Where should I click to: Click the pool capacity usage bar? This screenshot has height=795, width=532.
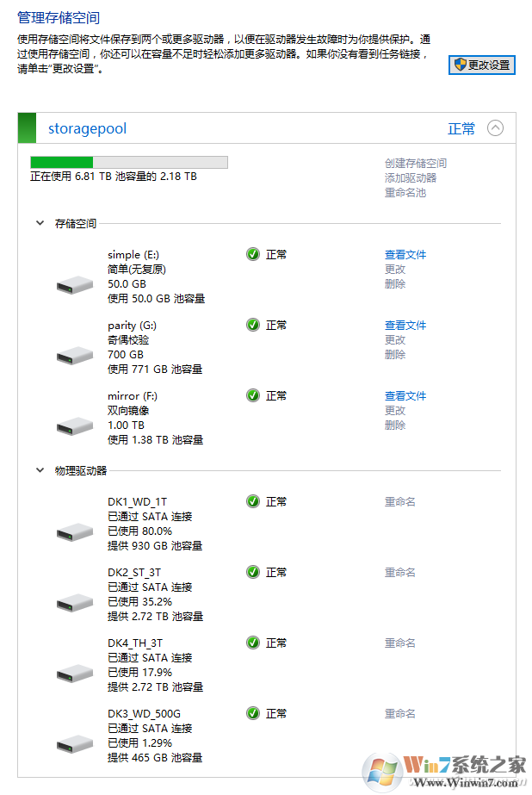[129, 162]
